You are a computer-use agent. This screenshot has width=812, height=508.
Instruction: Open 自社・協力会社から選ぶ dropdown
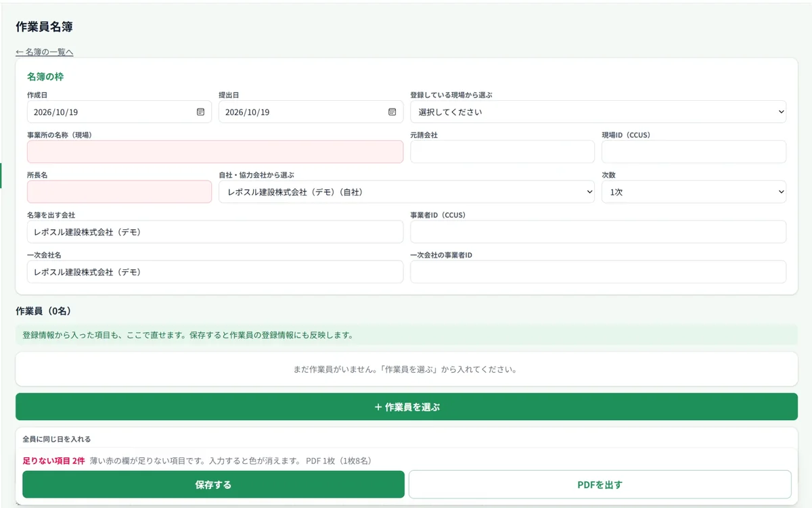(x=407, y=192)
